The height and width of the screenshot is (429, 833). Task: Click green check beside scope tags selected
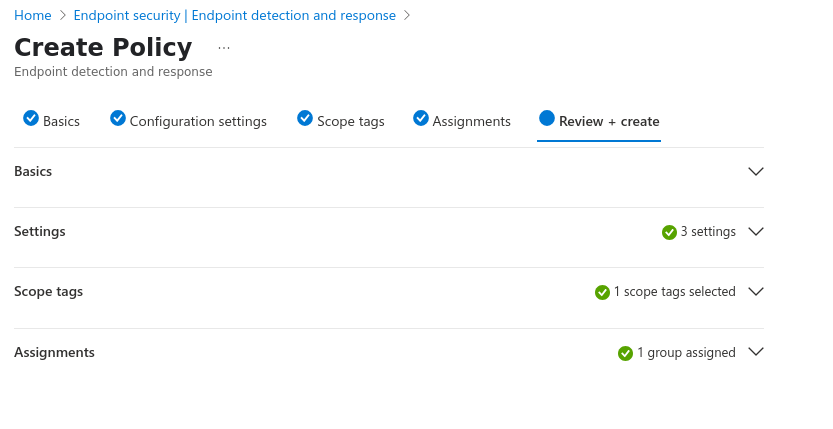coord(602,292)
